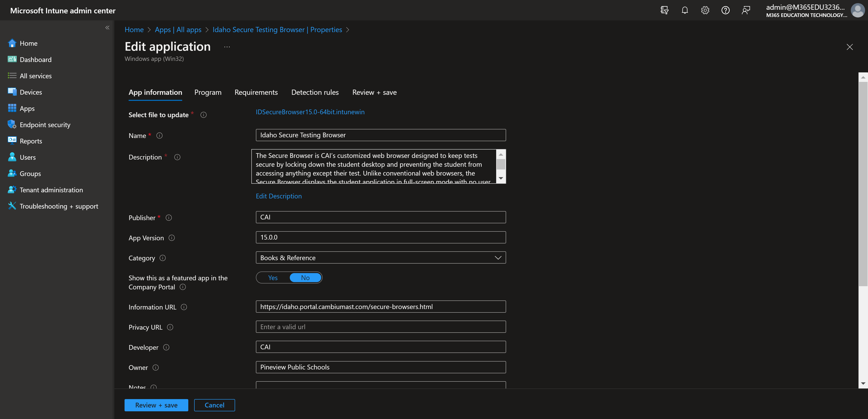
Task: Switch to the Program tab
Action: tap(208, 93)
